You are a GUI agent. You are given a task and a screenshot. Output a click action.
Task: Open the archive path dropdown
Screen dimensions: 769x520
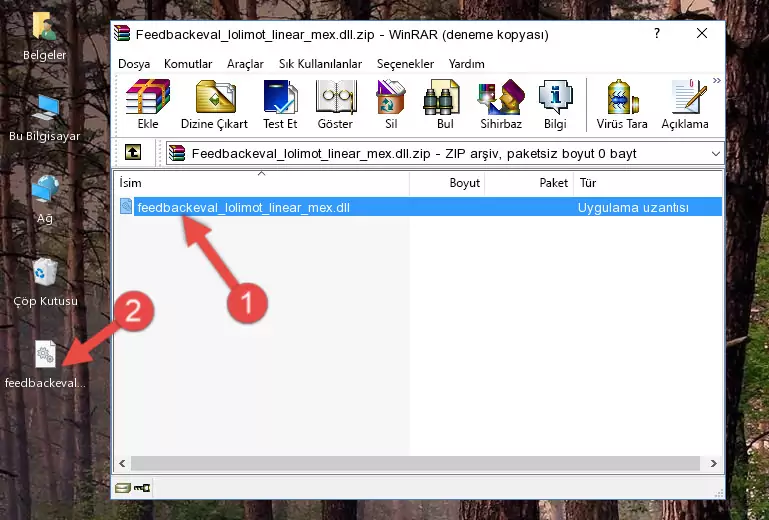(x=716, y=154)
